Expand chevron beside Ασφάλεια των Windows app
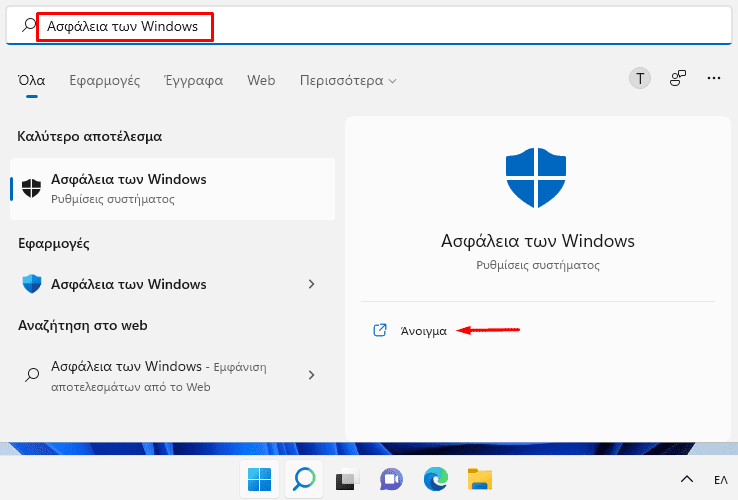This screenshot has width=738, height=500. [x=311, y=284]
